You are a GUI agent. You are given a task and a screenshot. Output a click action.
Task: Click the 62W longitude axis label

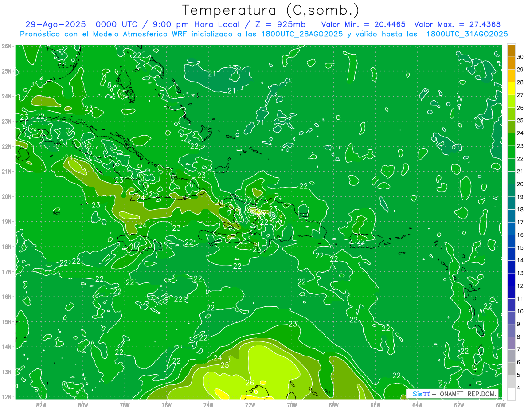point(458,405)
